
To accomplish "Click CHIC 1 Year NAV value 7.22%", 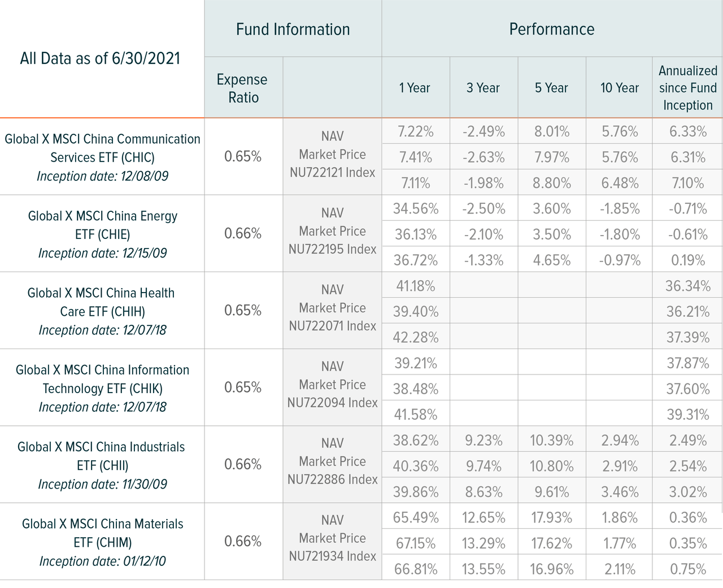I will pyautogui.click(x=416, y=132).
